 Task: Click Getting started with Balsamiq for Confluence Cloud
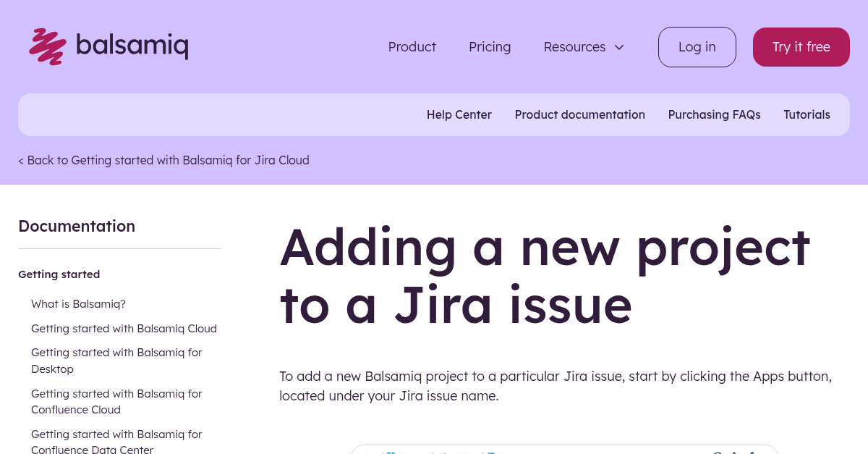click(x=116, y=401)
